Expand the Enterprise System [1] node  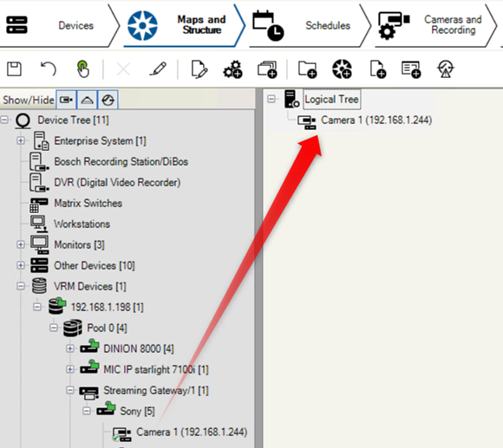point(21,140)
